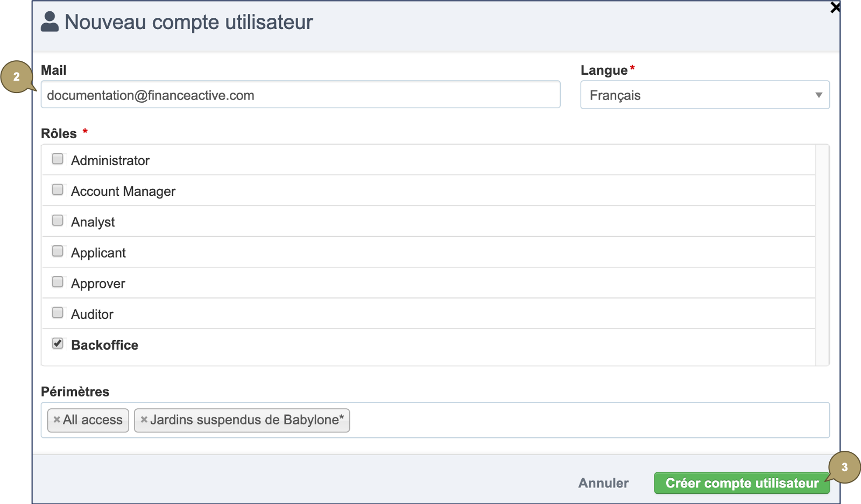Check the Administrator role
The height and width of the screenshot is (504, 861).
pyautogui.click(x=58, y=158)
